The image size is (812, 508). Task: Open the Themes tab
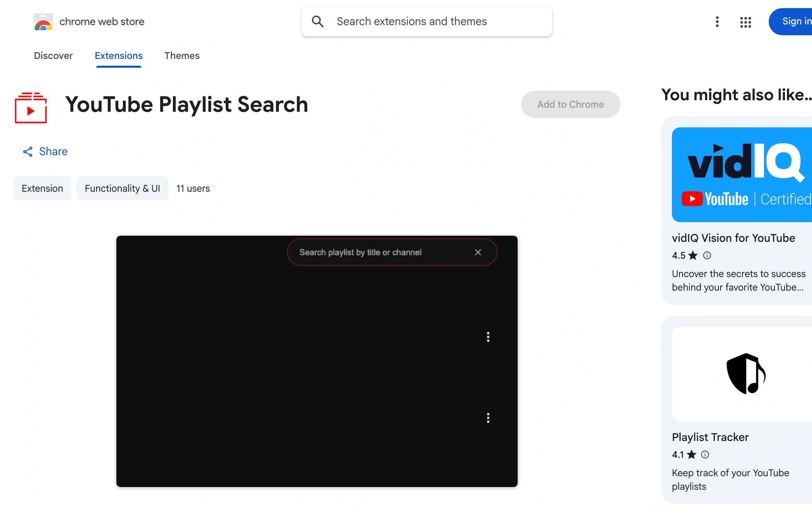(x=182, y=56)
